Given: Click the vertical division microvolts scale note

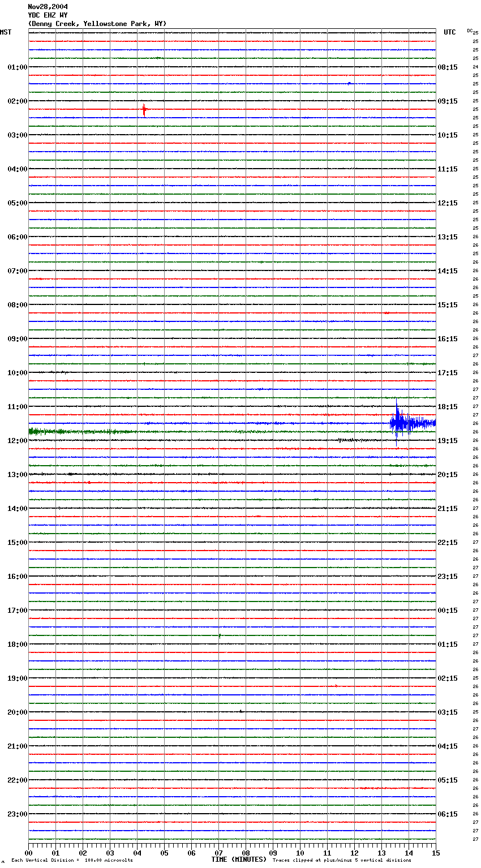Looking at the screenshot, I should point(72,861).
